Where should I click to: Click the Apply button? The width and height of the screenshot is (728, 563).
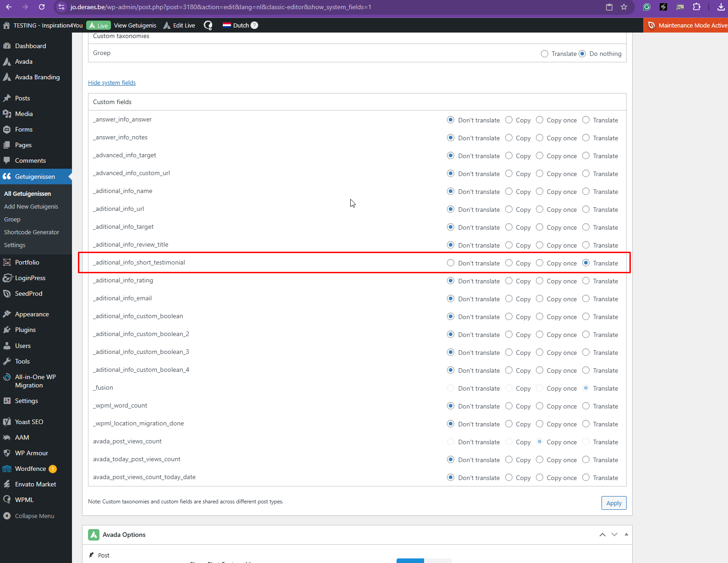(x=614, y=503)
